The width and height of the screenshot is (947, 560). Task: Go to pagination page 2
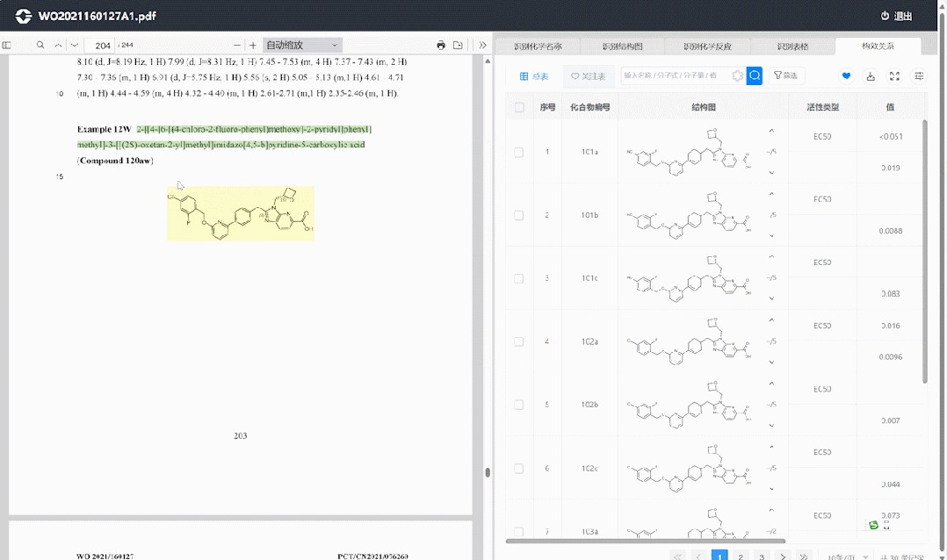pyautogui.click(x=741, y=556)
